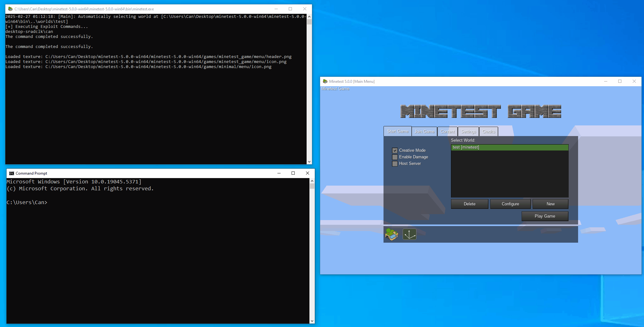View the Credits tab
The height and width of the screenshot is (327, 644).
click(489, 132)
